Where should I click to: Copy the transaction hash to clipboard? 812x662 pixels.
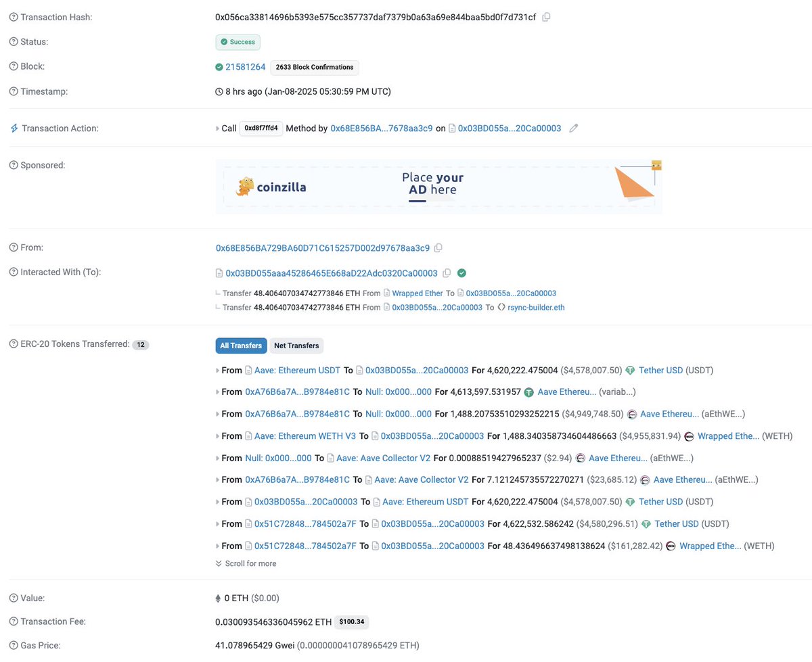[x=546, y=17]
